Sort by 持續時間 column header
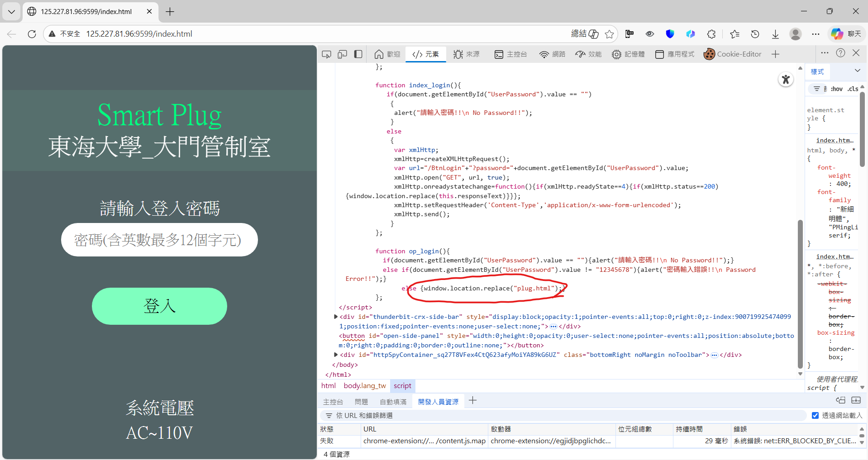This screenshot has width=868, height=460. pos(702,429)
